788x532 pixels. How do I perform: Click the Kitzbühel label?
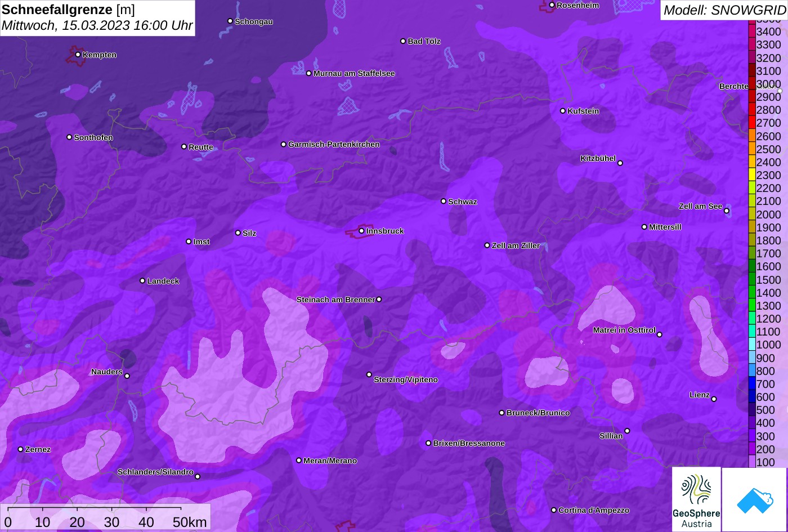pyautogui.click(x=598, y=158)
